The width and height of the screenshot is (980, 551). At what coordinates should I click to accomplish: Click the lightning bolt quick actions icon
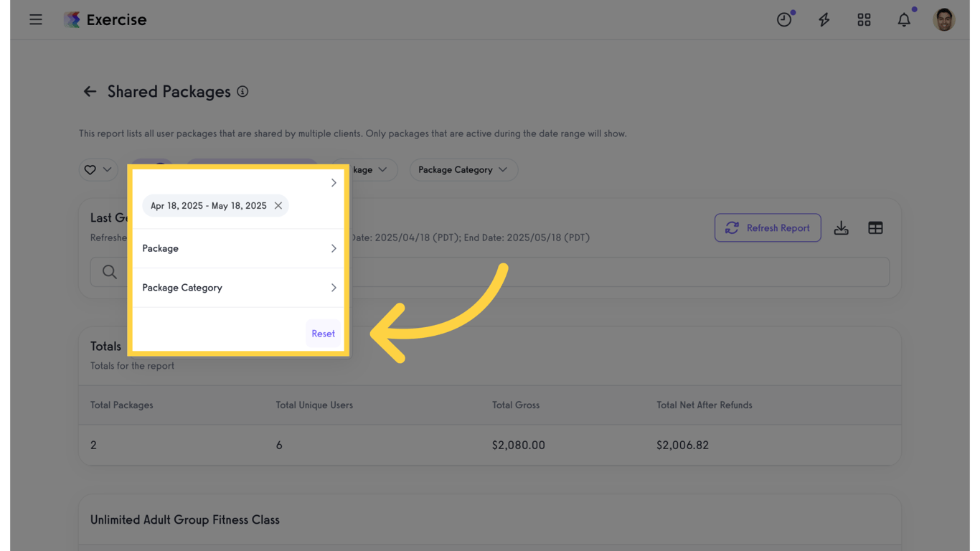pyautogui.click(x=824, y=20)
